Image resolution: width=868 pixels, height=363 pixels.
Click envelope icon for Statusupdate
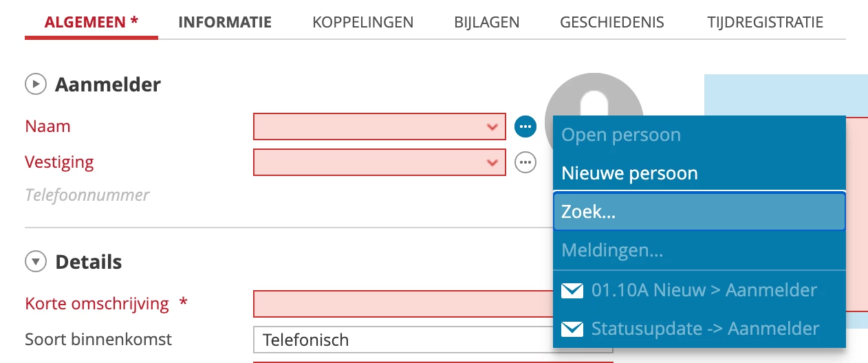coord(572,329)
